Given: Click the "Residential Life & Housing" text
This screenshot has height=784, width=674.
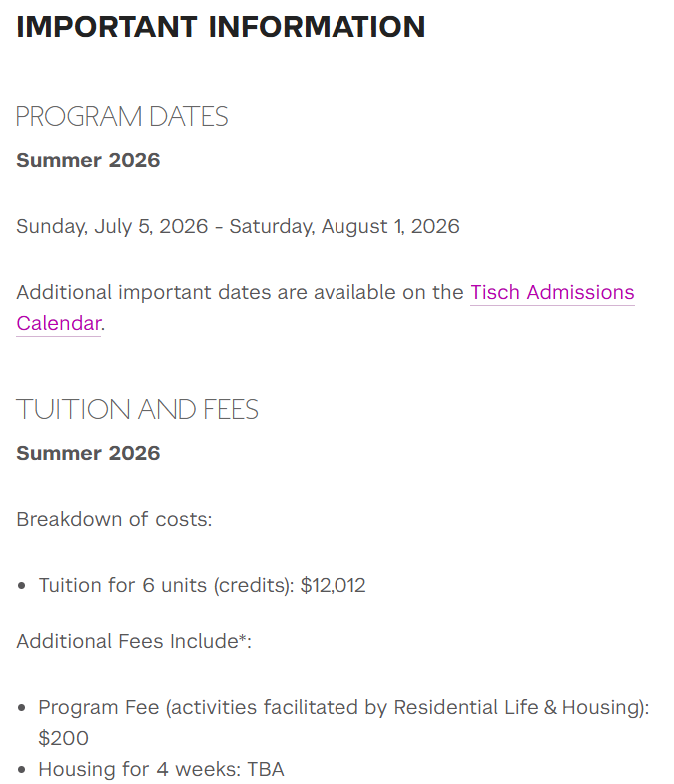Looking at the screenshot, I should (517, 708).
